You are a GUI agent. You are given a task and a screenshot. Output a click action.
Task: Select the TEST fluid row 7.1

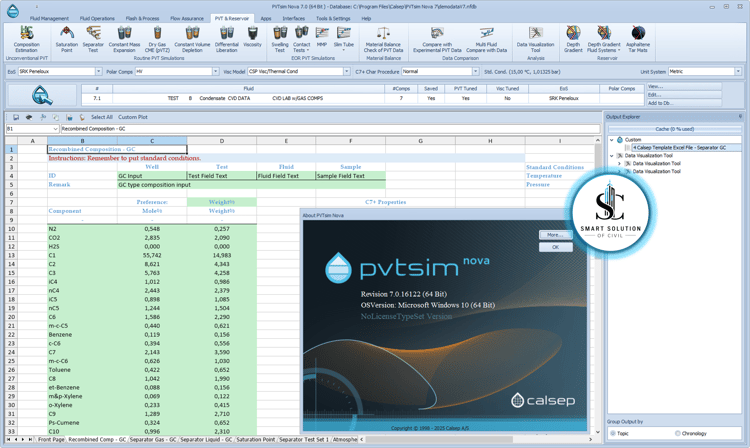click(363, 98)
